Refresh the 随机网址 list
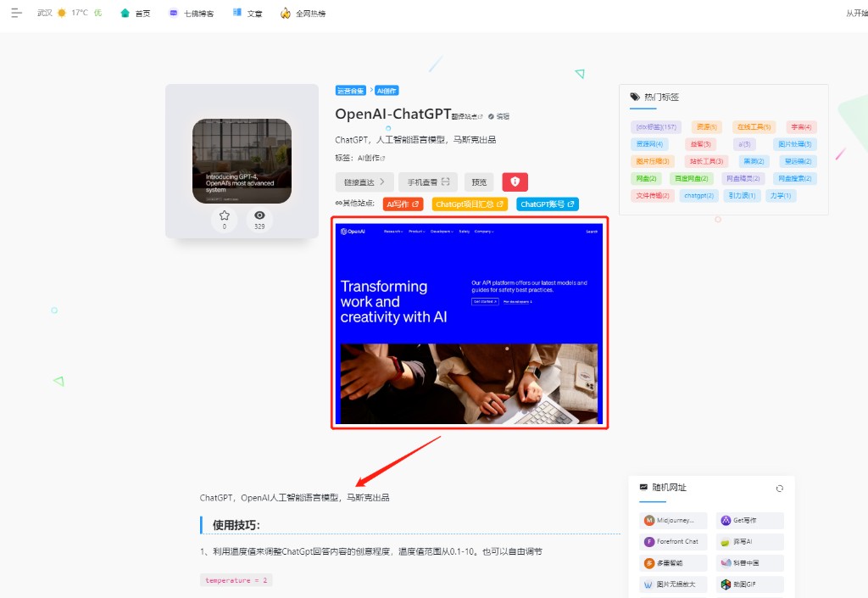The image size is (868, 598). click(x=780, y=489)
